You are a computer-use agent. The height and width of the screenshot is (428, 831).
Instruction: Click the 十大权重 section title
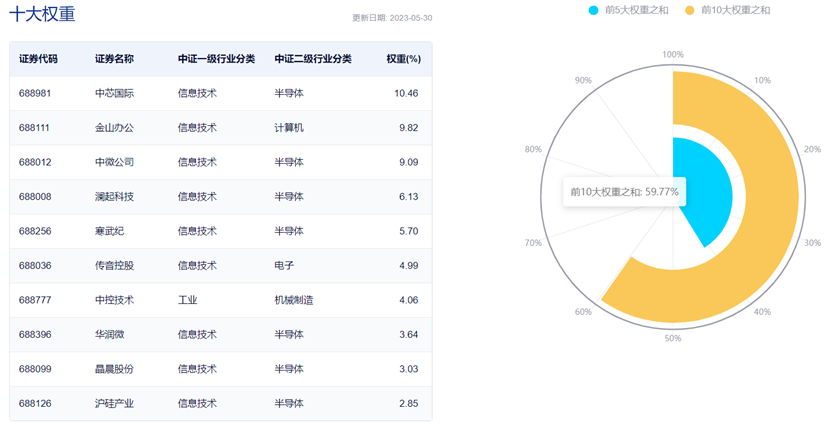click(x=42, y=14)
